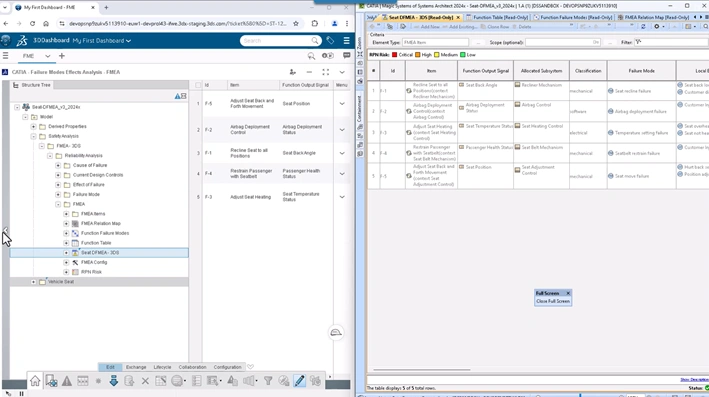Click the warning triangle icon in the action bar
709x397 pixels.
[67, 381]
